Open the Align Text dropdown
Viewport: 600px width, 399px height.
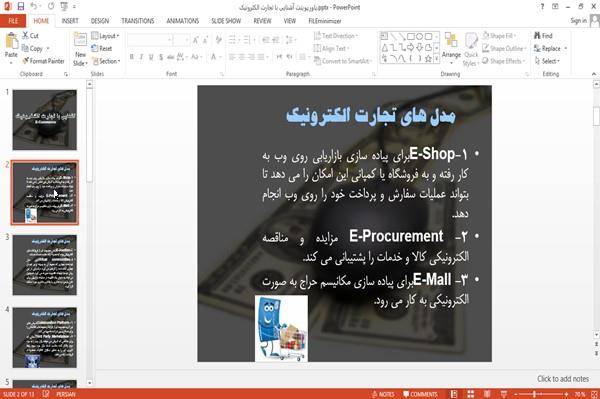pos(331,48)
